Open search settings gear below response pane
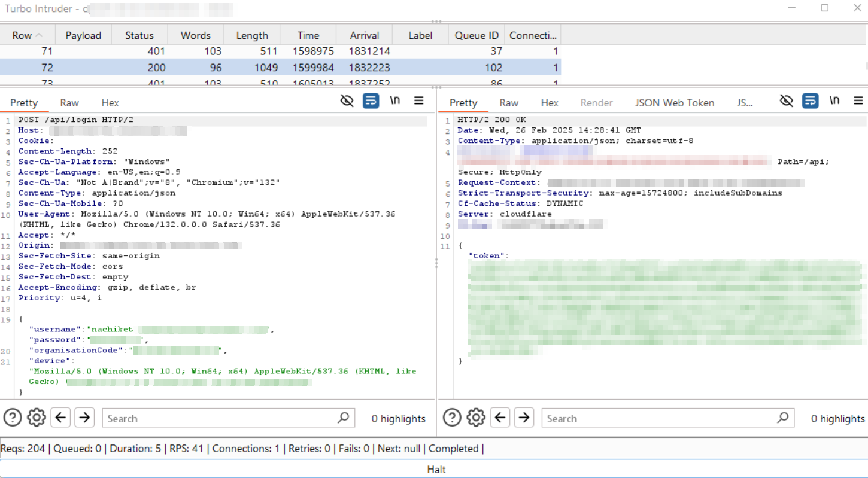The width and height of the screenshot is (868, 478). point(476,417)
